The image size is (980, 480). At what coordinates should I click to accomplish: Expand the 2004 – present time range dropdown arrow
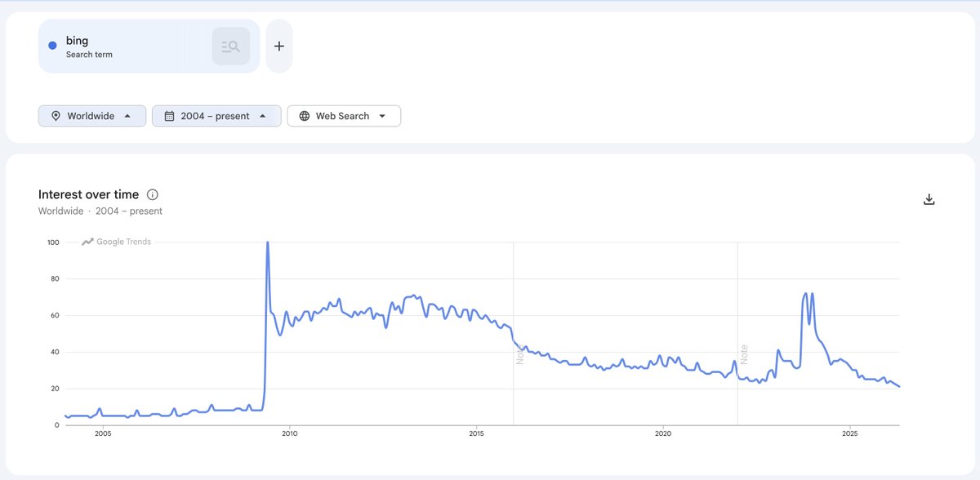click(262, 116)
